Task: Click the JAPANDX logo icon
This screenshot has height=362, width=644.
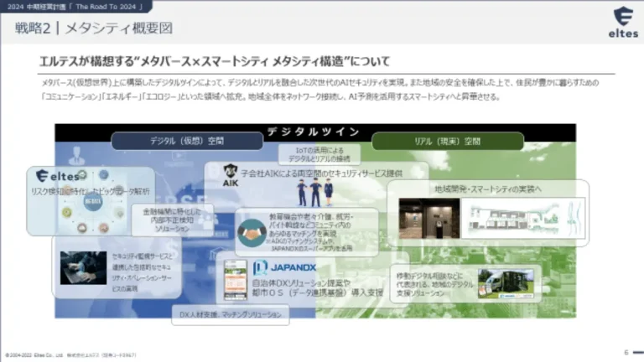Action: [260, 267]
